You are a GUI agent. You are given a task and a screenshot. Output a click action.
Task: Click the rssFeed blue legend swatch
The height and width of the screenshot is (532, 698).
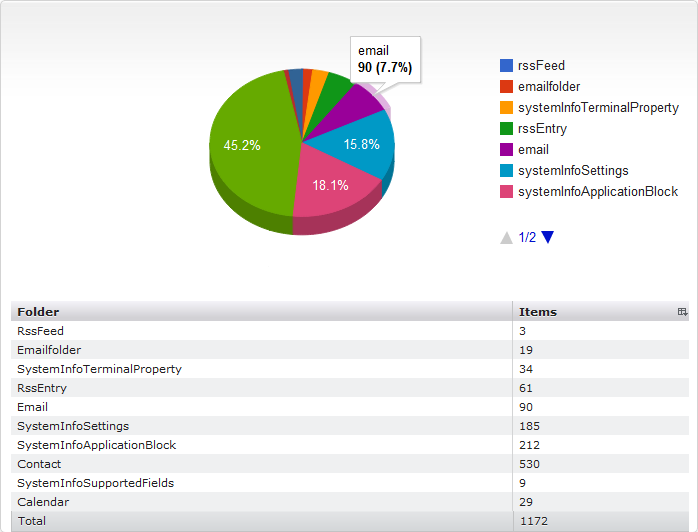pos(507,66)
